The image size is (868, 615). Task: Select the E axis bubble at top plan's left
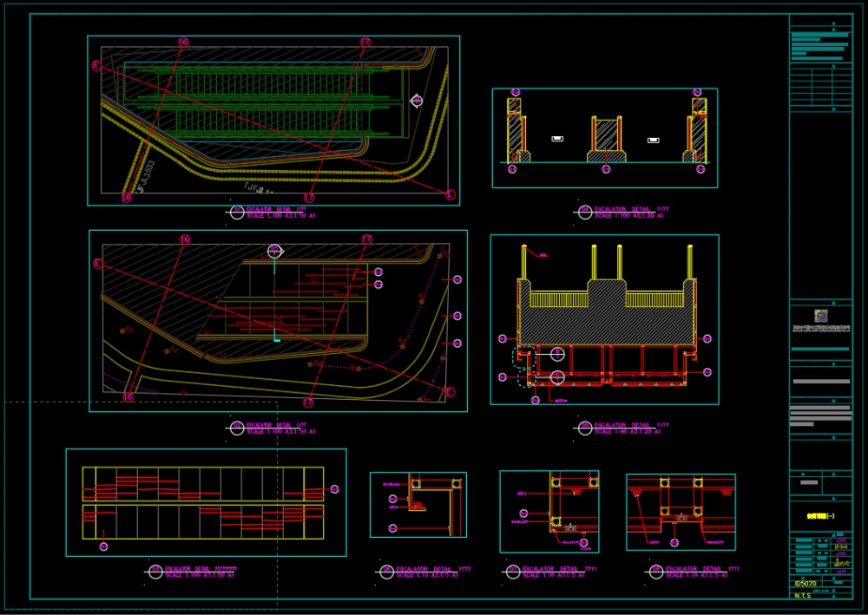[96, 65]
